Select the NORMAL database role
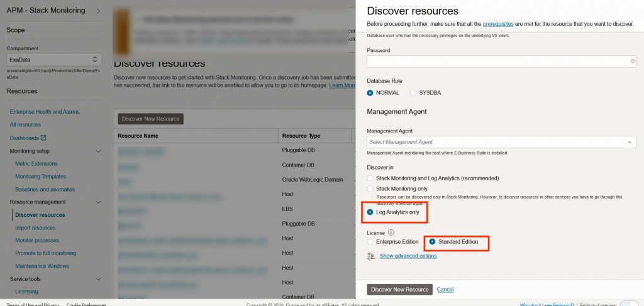This screenshot has height=306, width=644. tap(370, 93)
